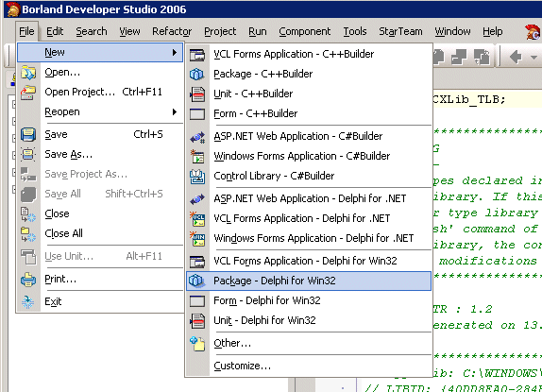Choose Customize... in New submenu

309,366
